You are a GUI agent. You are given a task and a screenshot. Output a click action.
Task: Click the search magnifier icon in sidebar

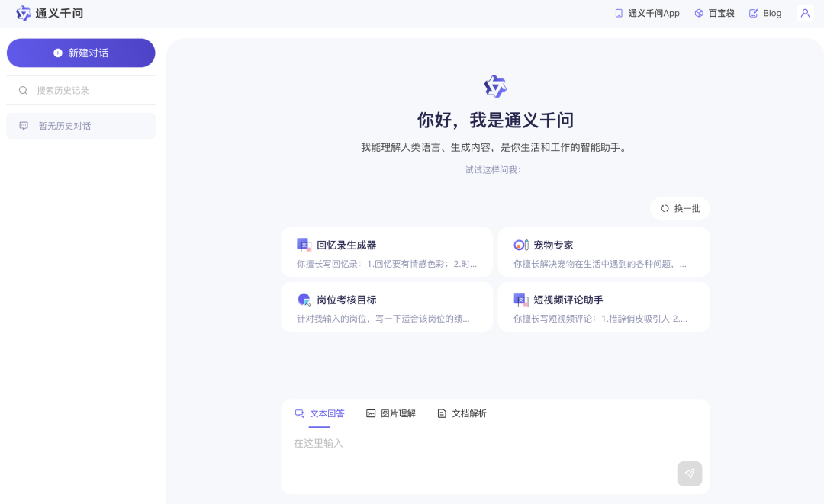(x=23, y=90)
